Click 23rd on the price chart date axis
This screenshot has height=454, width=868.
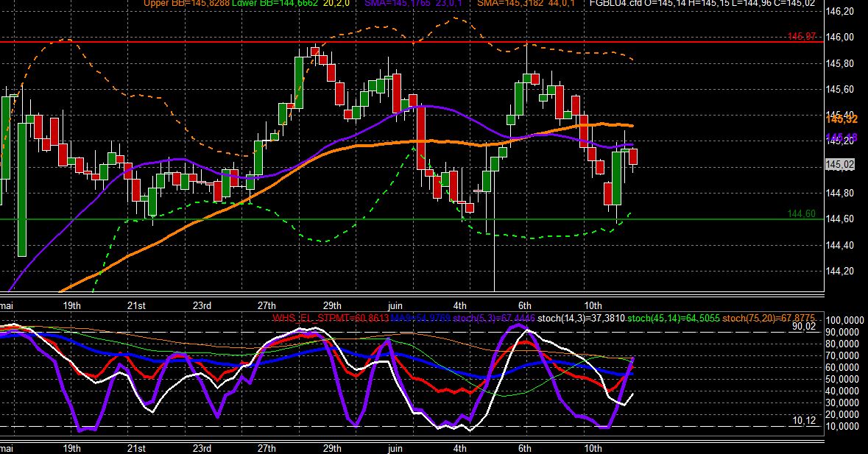tap(202, 305)
